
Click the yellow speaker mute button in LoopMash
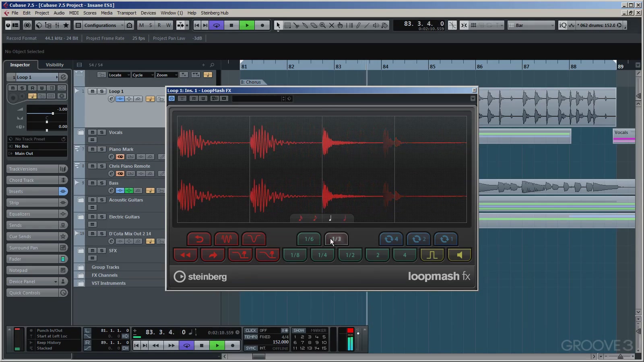click(x=460, y=255)
